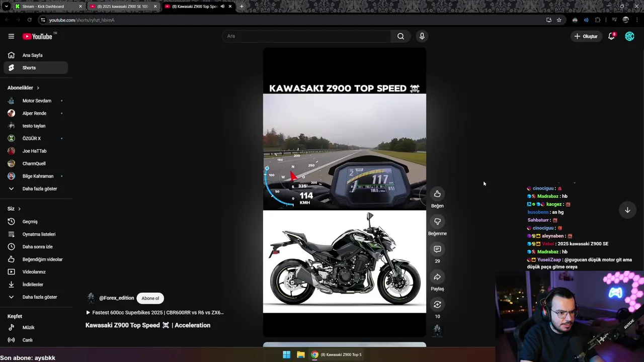Expand Daha fazla göster under subscriptions
644x362 pixels.
point(36,189)
